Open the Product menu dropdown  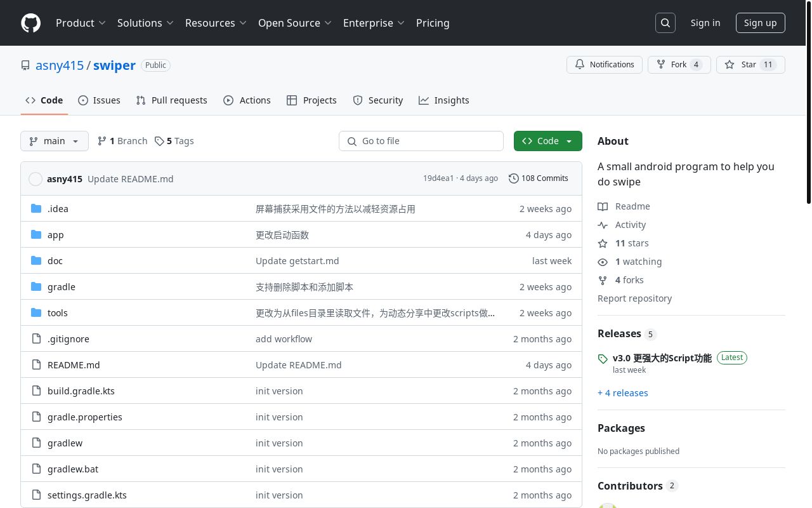(x=81, y=23)
